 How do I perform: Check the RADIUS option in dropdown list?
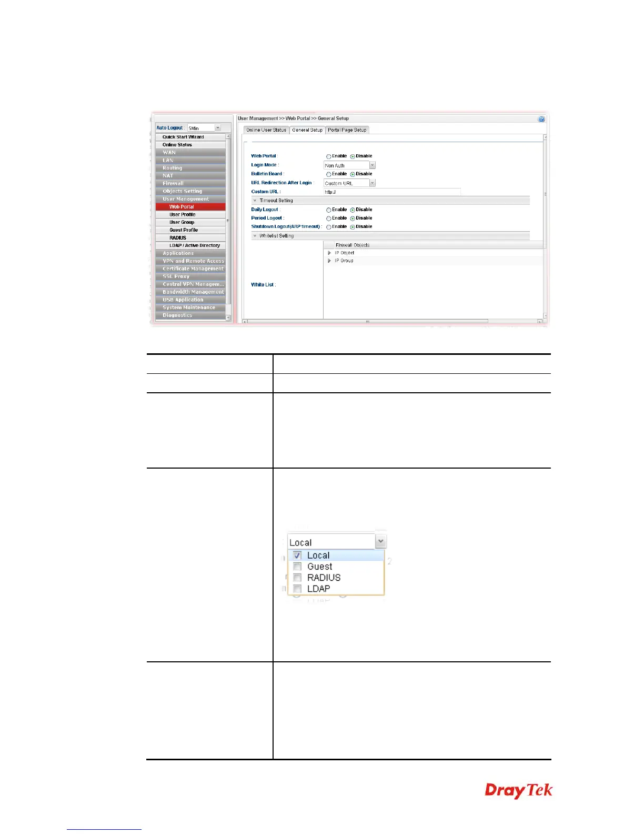pos(297,578)
